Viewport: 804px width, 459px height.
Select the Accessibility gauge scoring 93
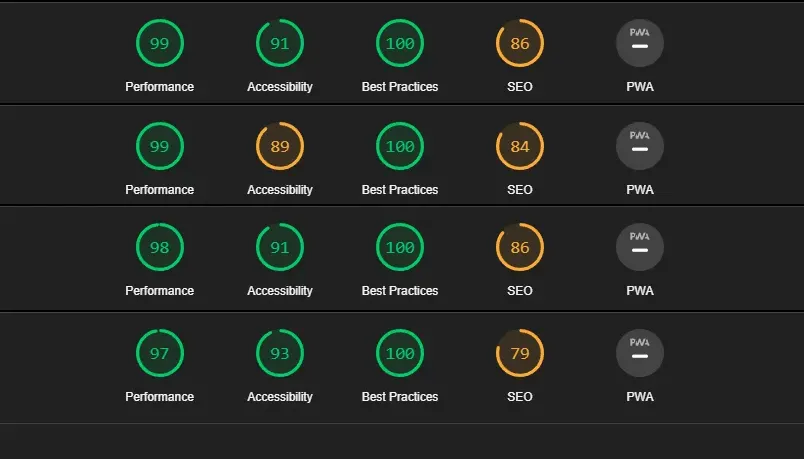click(x=280, y=354)
